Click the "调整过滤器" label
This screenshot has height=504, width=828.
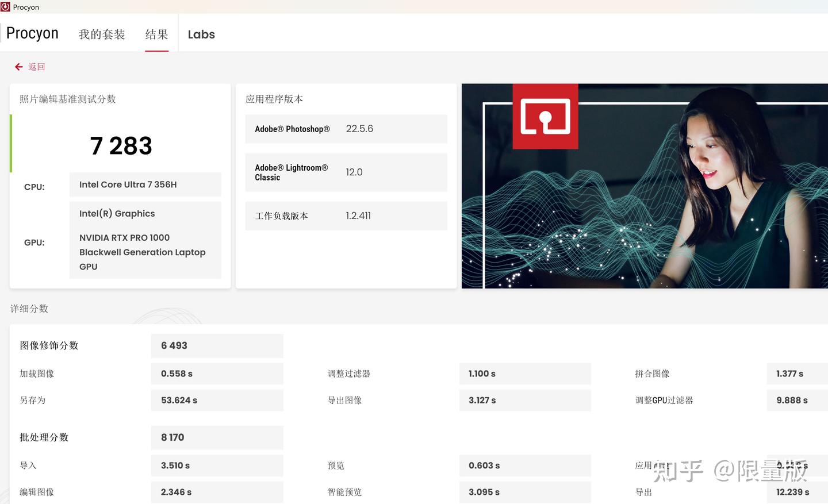click(x=349, y=374)
